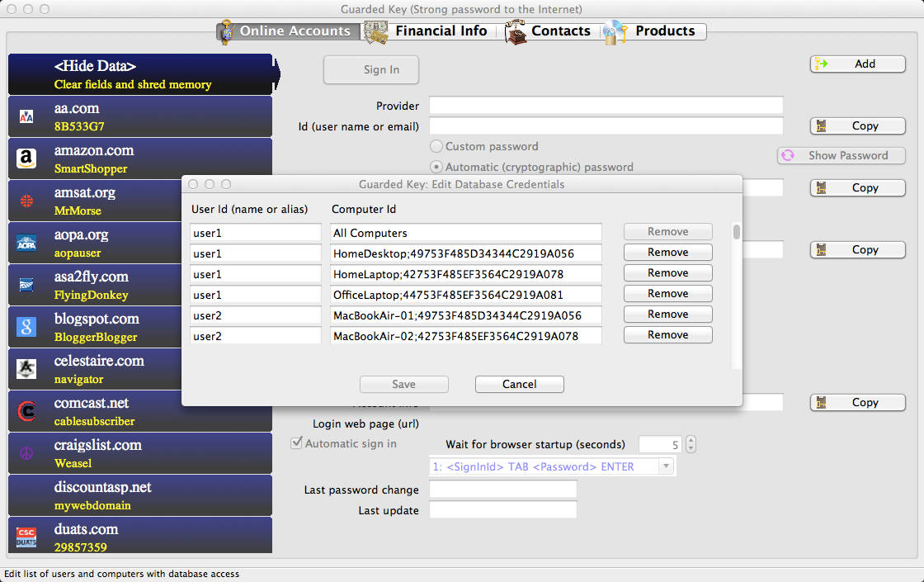Click the Copy button below Show Password
Screen dimensions: 924x582
click(x=857, y=187)
